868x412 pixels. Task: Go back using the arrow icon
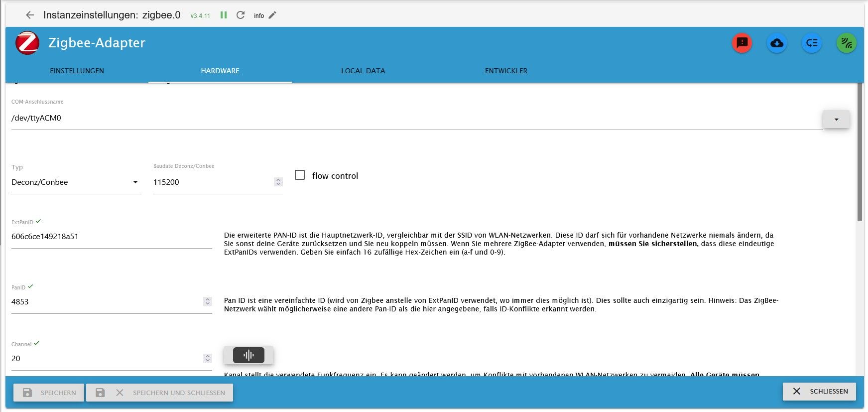coord(30,15)
